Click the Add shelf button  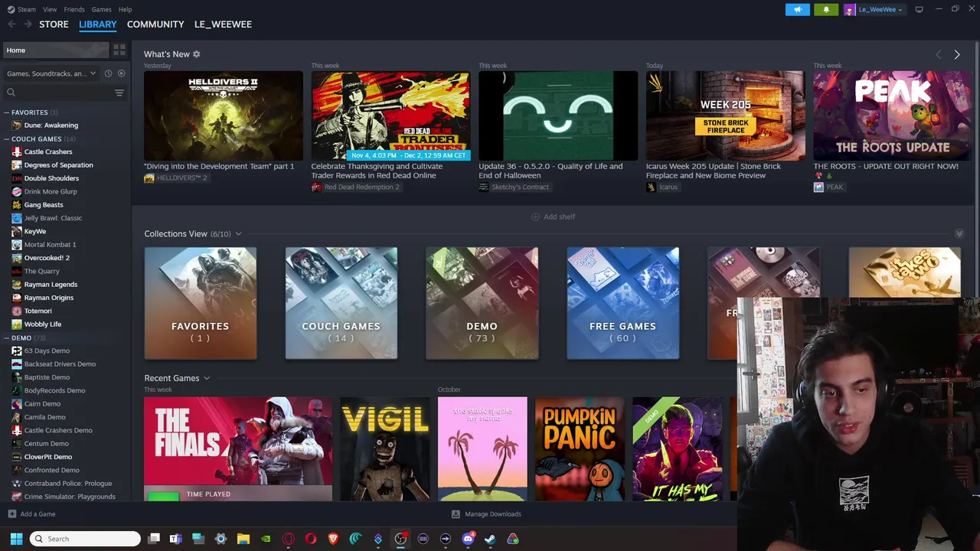pos(553,217)
